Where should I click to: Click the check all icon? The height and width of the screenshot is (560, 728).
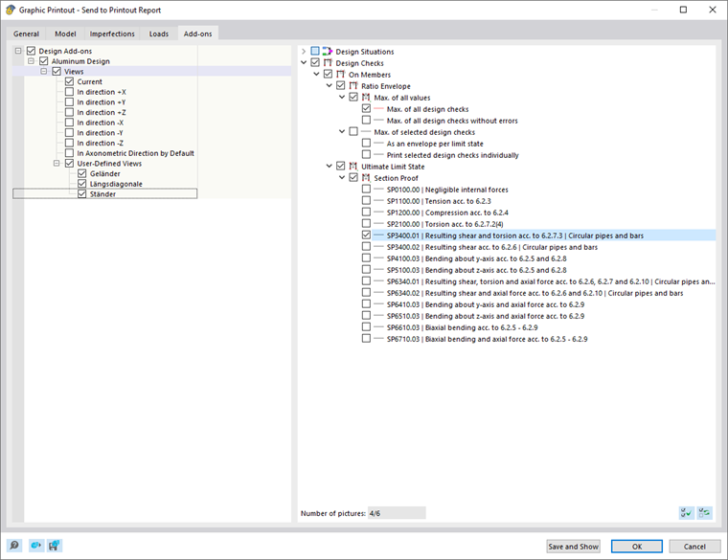point(686,513)
